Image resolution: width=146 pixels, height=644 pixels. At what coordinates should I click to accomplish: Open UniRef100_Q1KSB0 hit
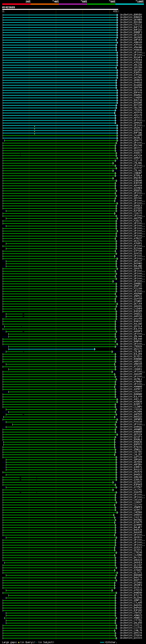(x=131, y=70)
